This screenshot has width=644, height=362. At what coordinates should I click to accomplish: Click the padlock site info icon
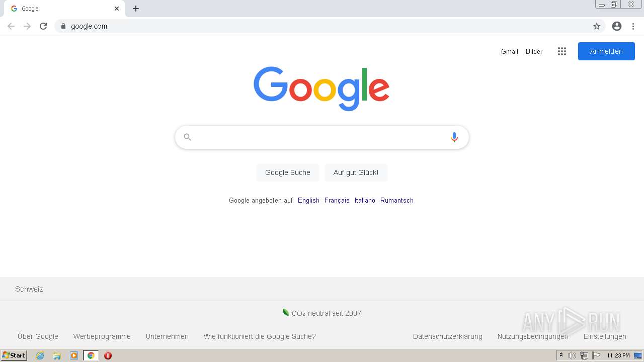63,26
